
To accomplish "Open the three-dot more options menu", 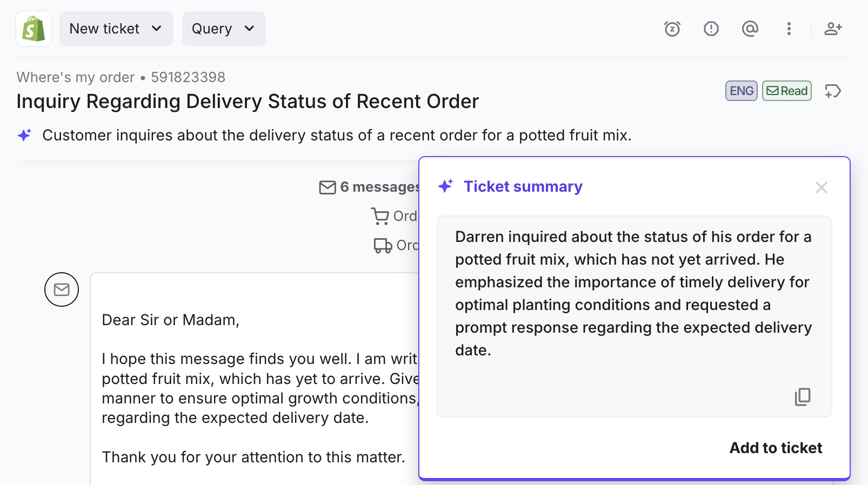I will point(789,29).
